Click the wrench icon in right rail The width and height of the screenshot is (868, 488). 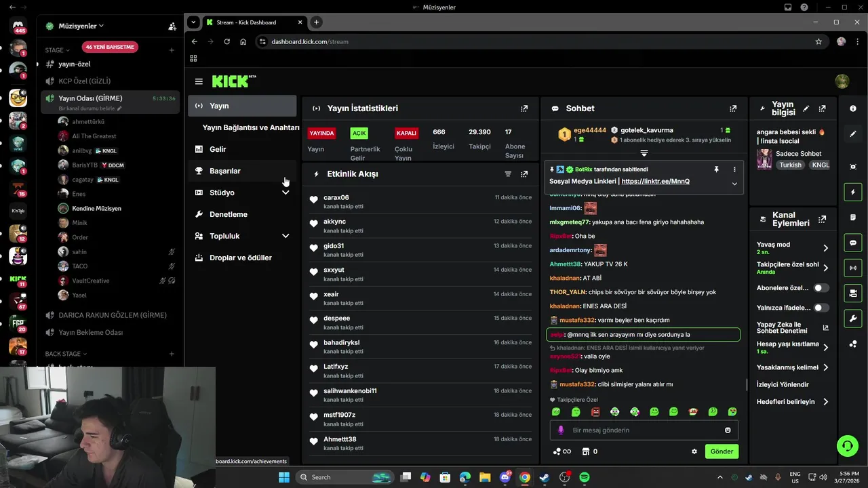(x=853, y=319)
